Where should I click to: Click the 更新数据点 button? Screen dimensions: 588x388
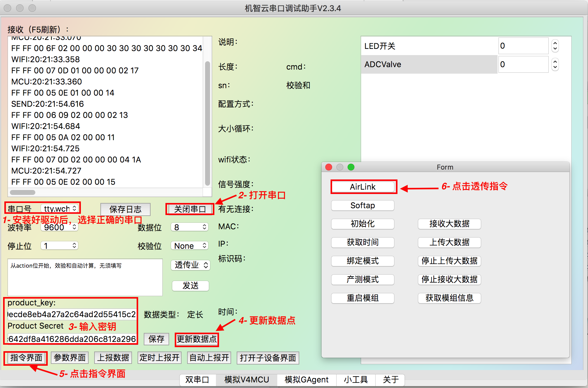pyautogui.click(x=197, y=339)
